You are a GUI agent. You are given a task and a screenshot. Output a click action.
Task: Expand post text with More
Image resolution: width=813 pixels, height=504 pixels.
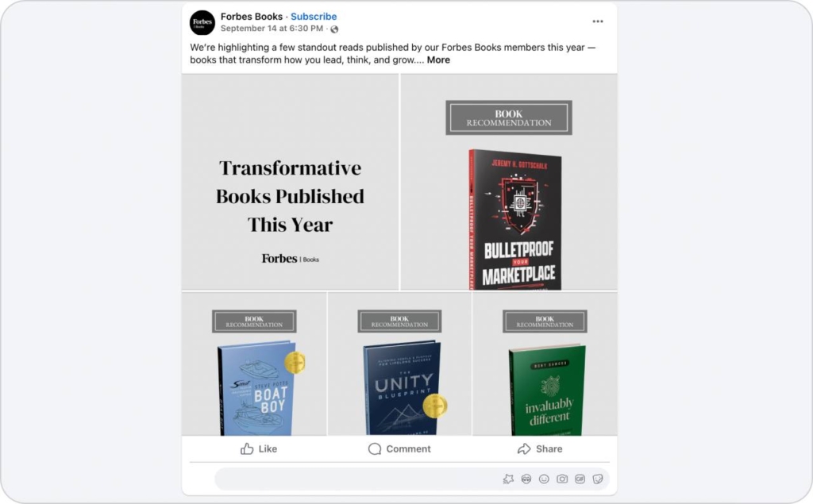point(438,60)
